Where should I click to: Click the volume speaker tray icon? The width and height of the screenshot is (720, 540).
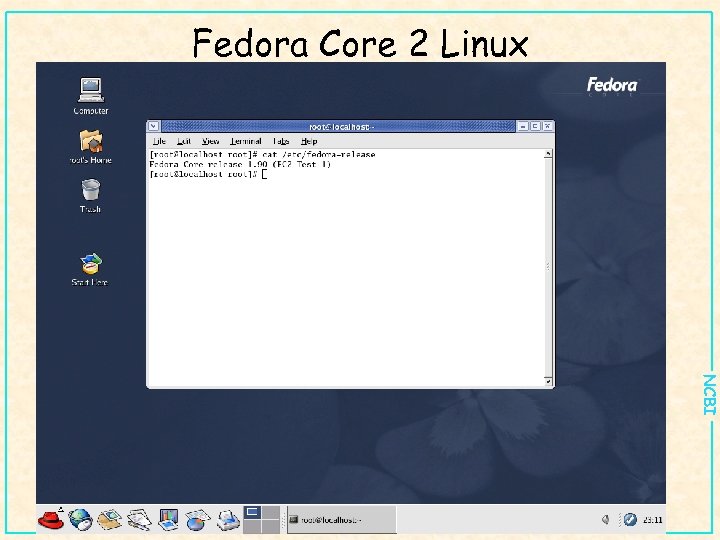pyautogui.click(x=606, y=519)
